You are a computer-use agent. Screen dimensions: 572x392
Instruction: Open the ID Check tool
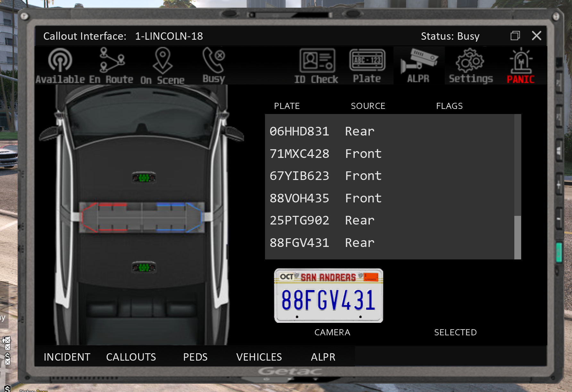pos(316,66)
